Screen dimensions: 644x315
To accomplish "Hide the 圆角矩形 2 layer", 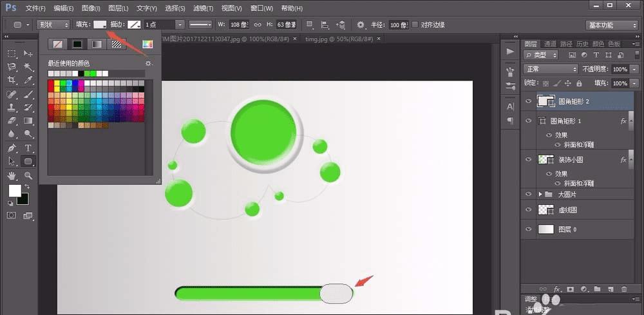I will click(x=528, y=101).
